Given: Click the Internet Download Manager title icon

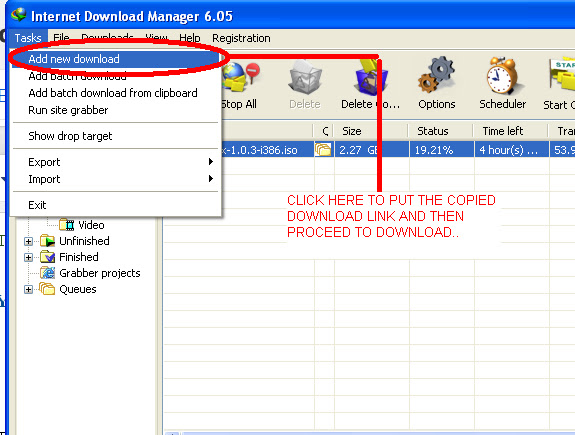Looking at the screenshot, I should tap(19, 15).
